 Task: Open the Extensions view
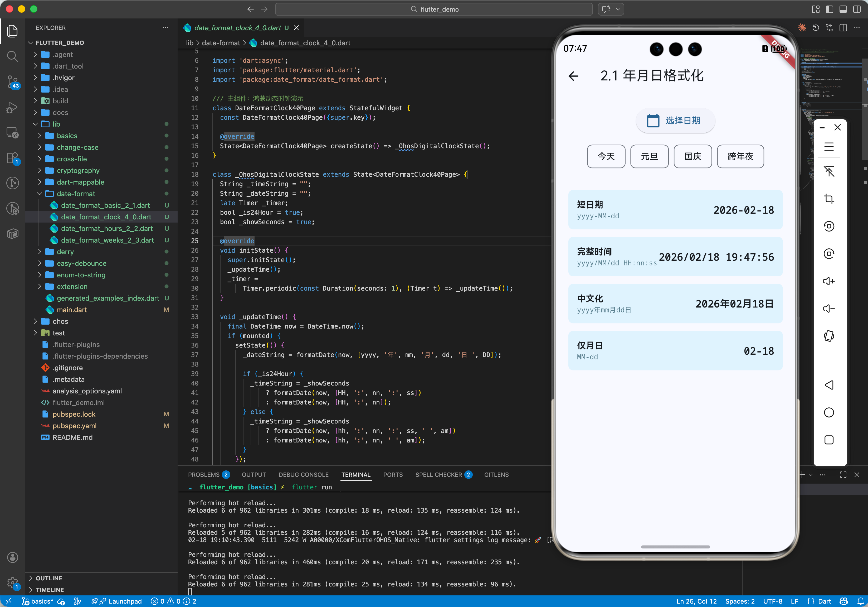(x=12, y=158)
